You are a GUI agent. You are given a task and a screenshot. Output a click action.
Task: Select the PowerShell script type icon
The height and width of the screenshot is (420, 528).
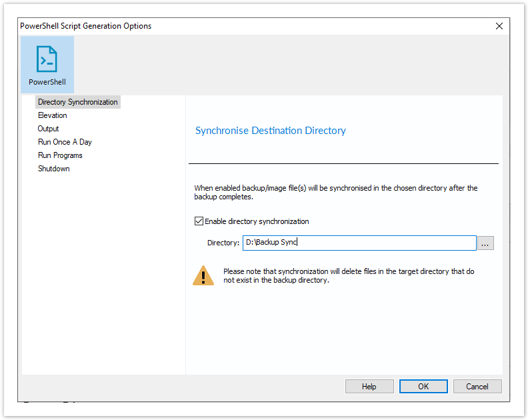(47, 65)
